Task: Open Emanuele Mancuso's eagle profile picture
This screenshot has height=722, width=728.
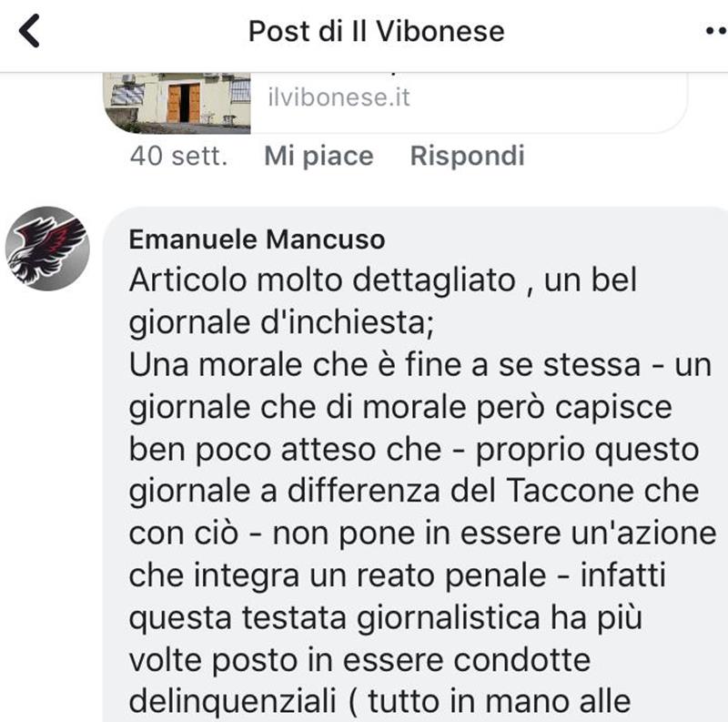Action: (47, 249)
